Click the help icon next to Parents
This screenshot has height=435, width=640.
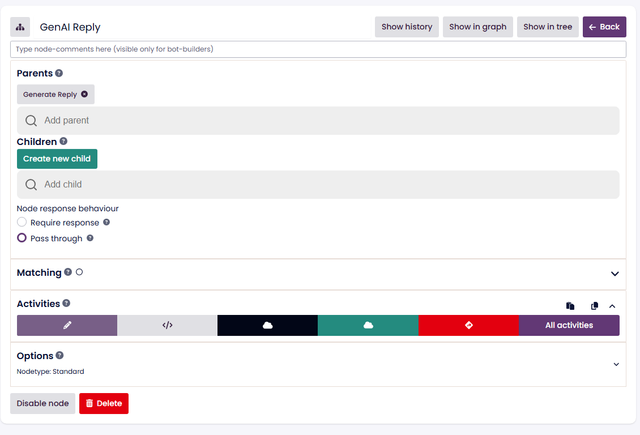(59, 73)
